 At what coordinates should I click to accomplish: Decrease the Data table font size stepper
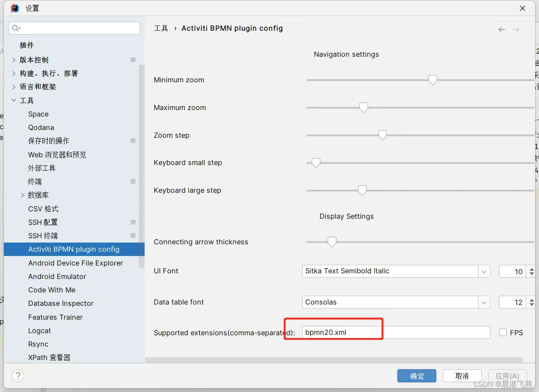[x=532, y=305]
